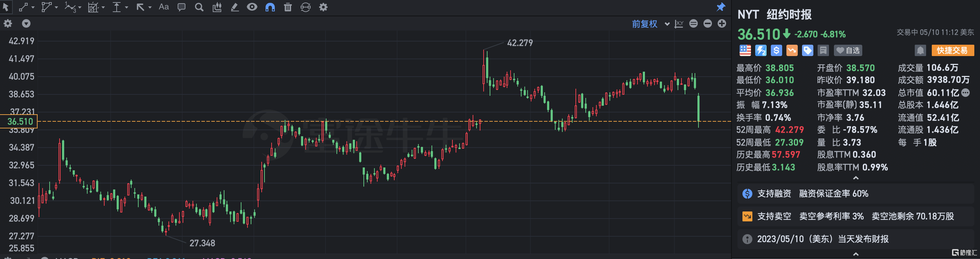The width and height of the screenshot is (980, 259).
Task: Zoom out the chart with minus icon
Action: pyautogui.click(x=708, y=24)
